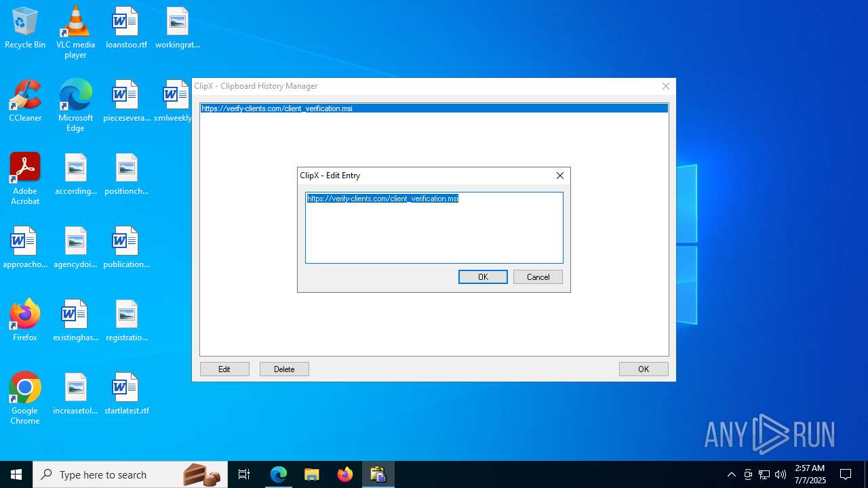Cancel the Edit Entry dialog
Screen dimensions: 868x488
tap(538, 277)
